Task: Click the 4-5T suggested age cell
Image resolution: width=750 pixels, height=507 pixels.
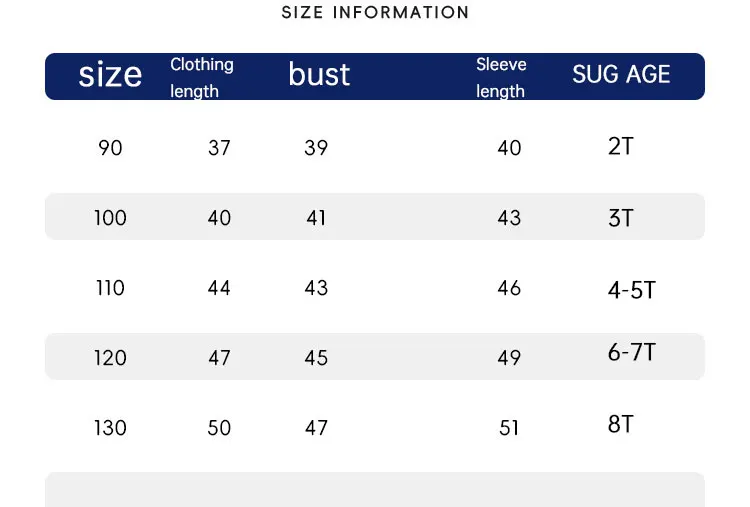Action: (x=631, y=290)
